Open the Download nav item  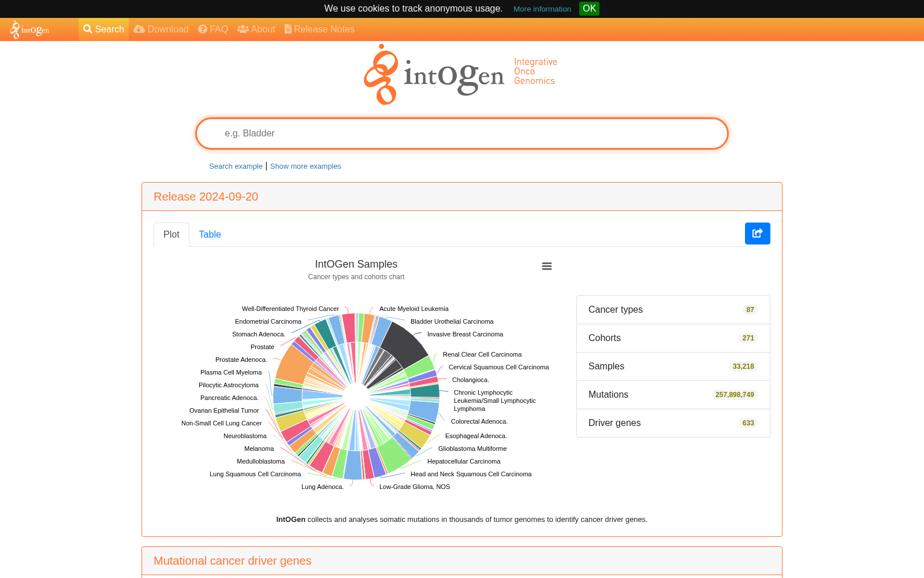click(x=161, y=29)
